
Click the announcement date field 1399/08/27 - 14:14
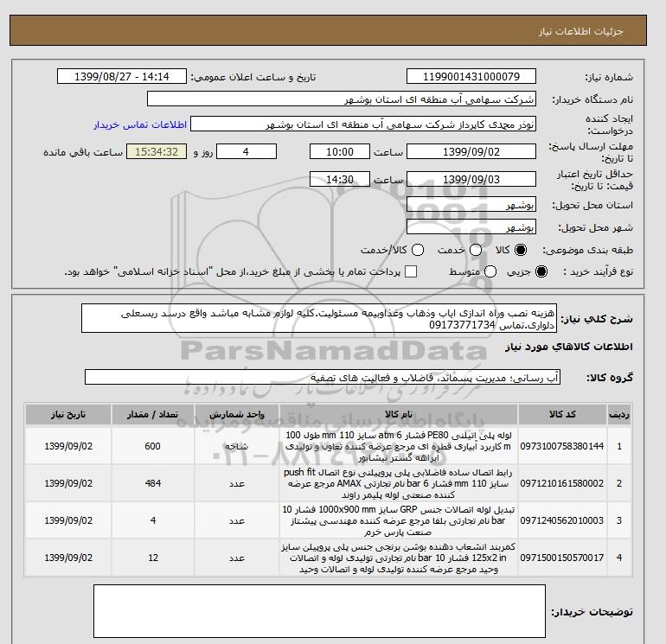(122, 76)
